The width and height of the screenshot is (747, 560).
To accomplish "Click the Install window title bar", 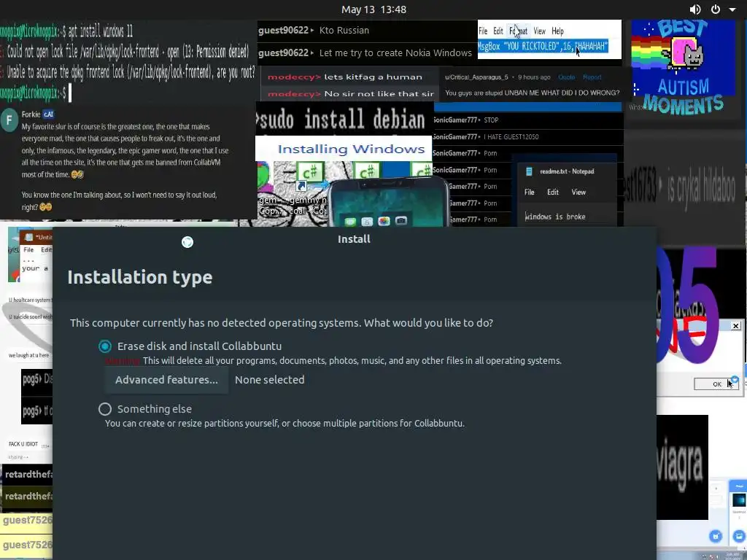I will coord(354,239).
